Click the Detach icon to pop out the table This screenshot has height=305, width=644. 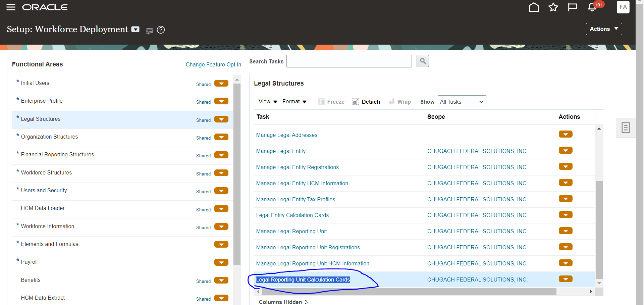tap(366, 102)
